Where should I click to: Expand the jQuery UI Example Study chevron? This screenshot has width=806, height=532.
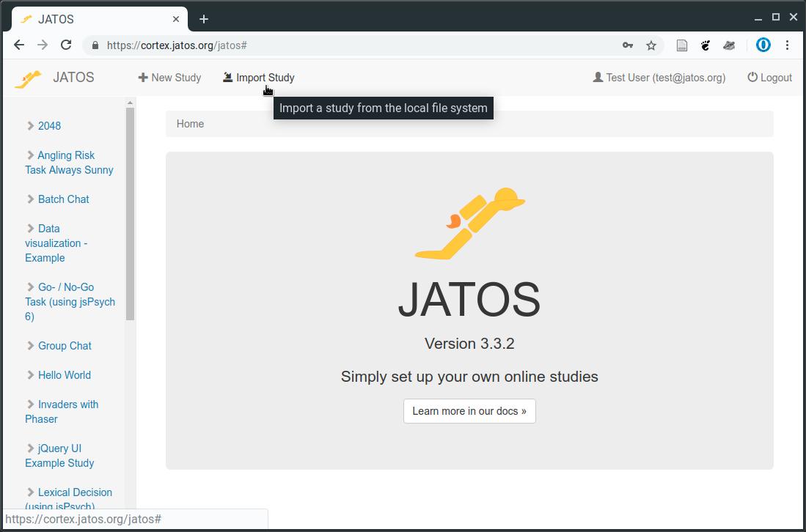(x=31, y=448)
